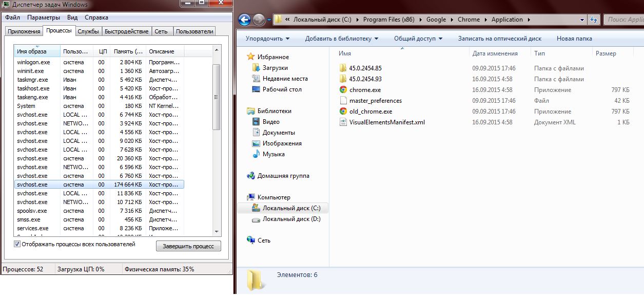Select the services.exe process row
644x295 pixels.
[x=99, y=228]
